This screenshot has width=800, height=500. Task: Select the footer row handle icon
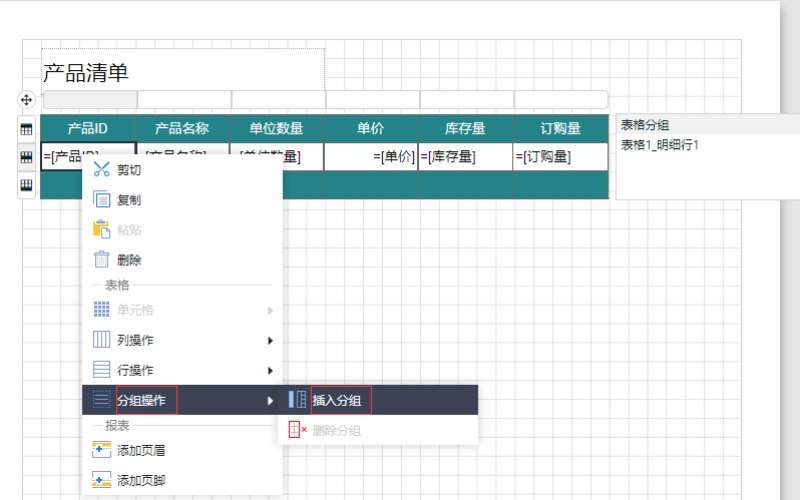pos(26,185)
